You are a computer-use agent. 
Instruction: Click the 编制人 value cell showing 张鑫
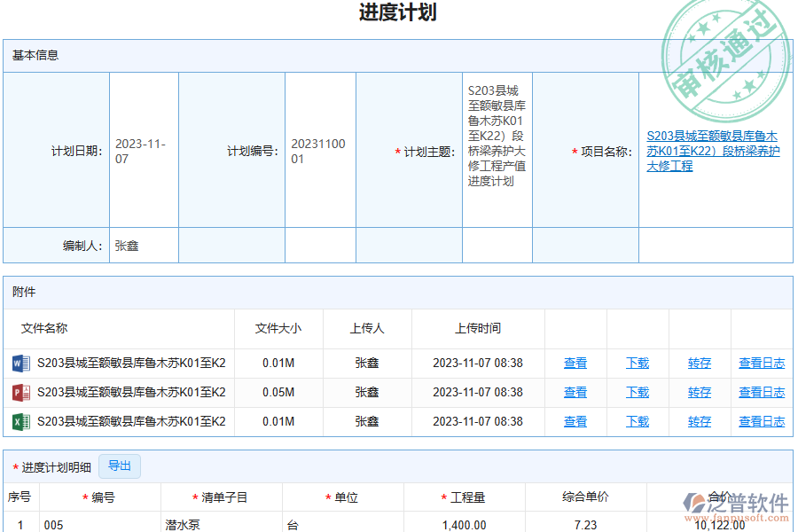pyautogui.click(x=124, y=245)
